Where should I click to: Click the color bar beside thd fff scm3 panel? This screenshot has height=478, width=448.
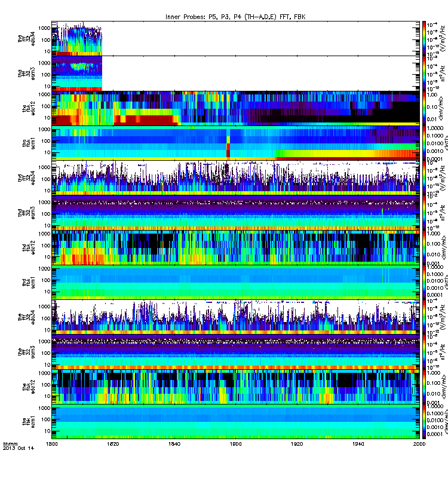click(x=424, y=213)
